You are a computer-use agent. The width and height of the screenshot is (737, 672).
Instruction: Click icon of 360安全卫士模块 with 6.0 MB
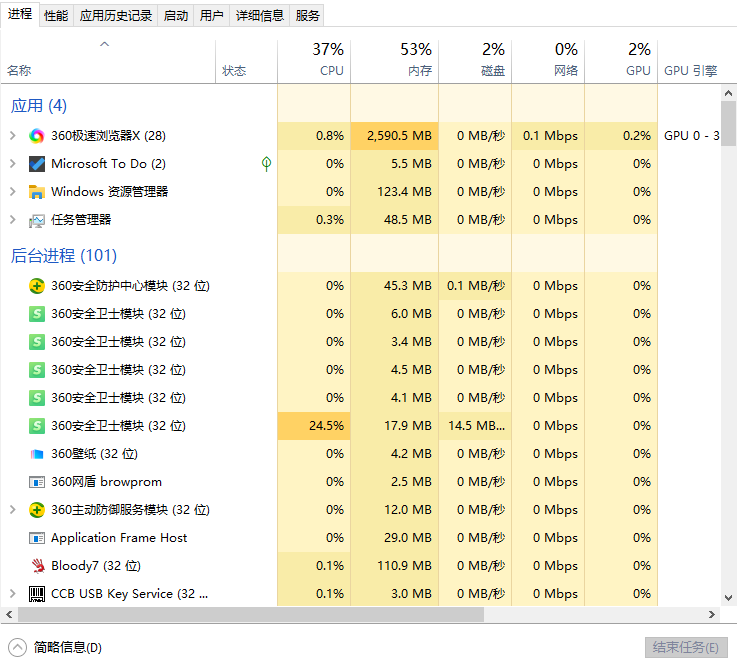[37, 314]
